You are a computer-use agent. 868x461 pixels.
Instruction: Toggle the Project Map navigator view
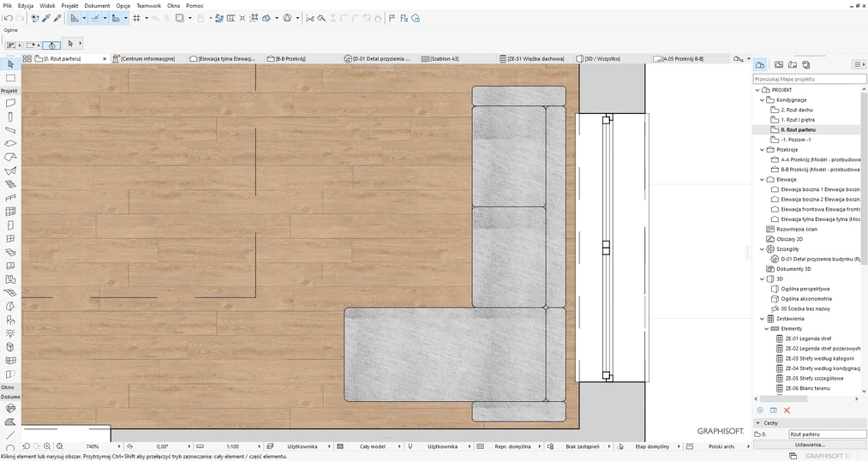[760, 65]
